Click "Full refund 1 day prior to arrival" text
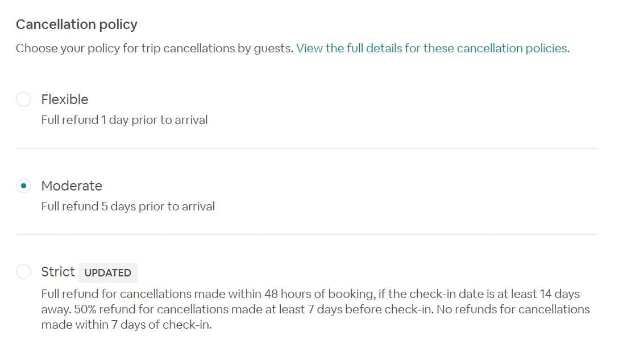The image size is (644, 356). [x=124, y=120]
